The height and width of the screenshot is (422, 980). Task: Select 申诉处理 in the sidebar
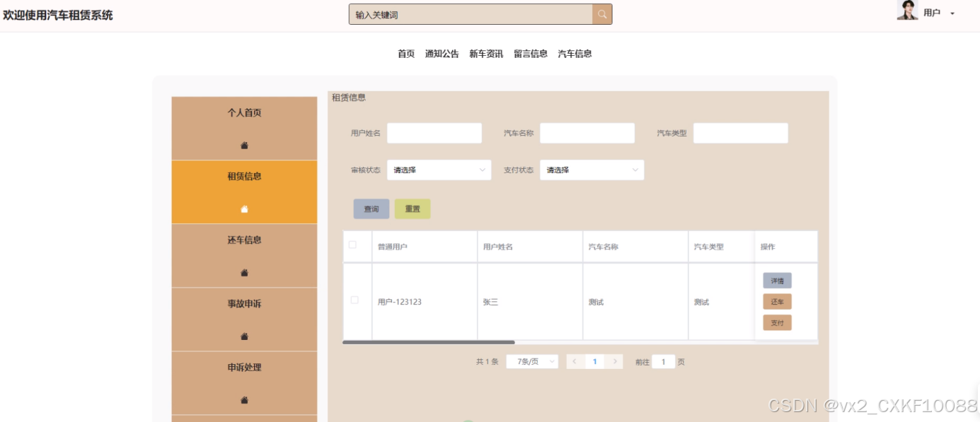coord(244,383)
